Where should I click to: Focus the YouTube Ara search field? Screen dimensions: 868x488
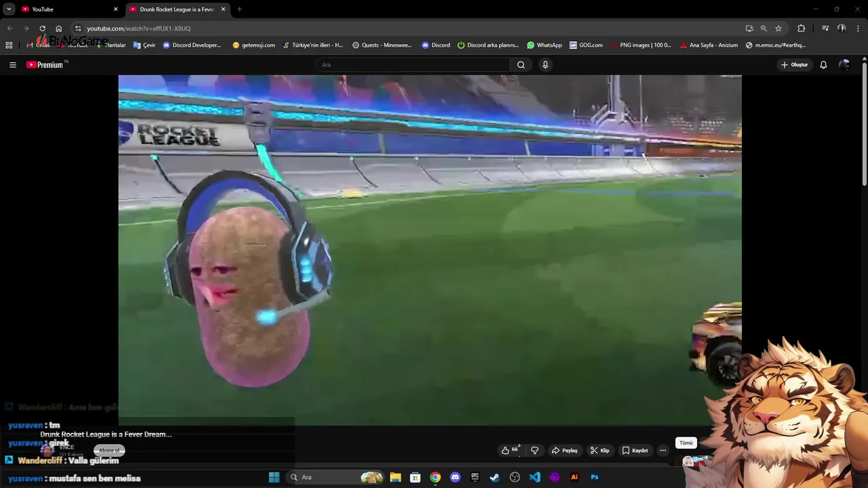click(412, 65)
